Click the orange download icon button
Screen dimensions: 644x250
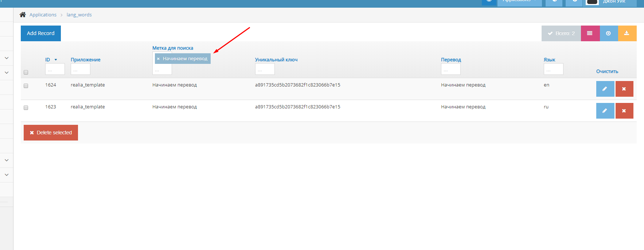tap(627, 33)
